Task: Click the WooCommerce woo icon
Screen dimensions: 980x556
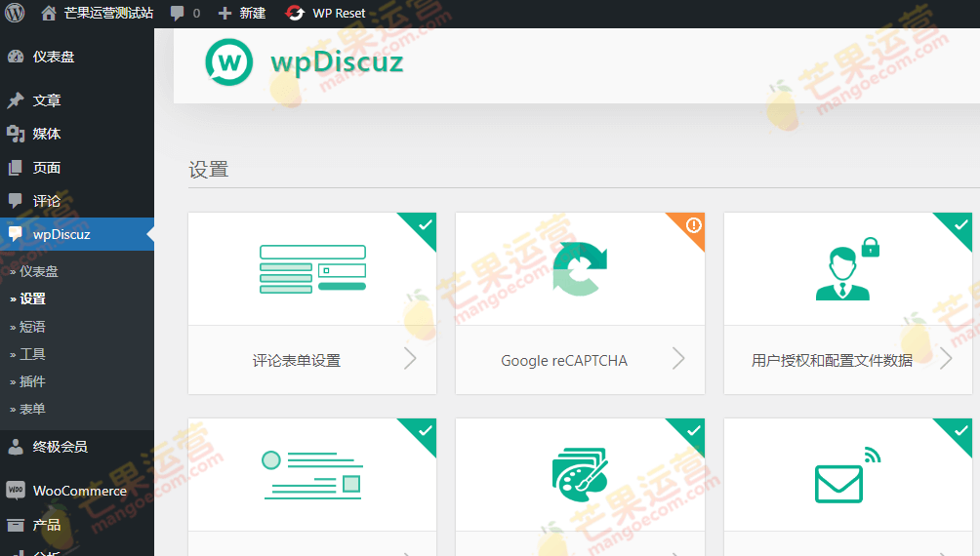Action: pyautogui.click(x=16, y=491)
